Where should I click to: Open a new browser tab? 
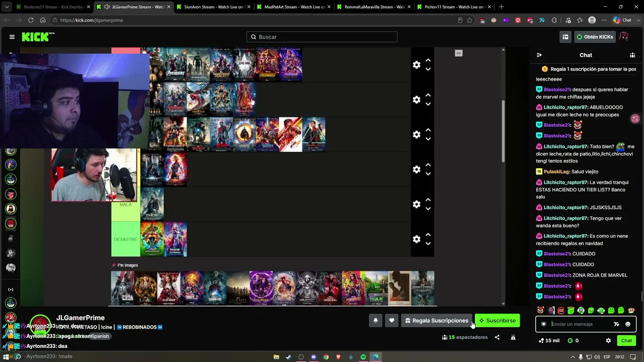coord(501,7)
